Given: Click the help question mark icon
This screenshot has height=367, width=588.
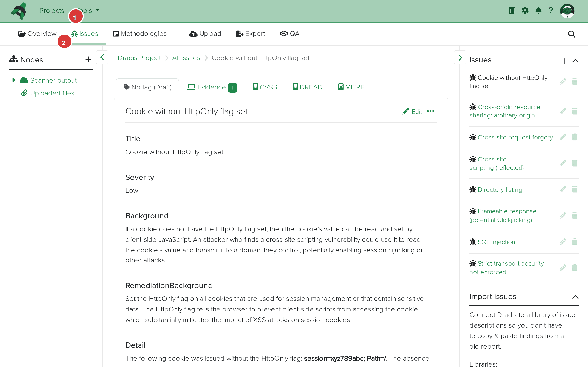Looking at the screenshot, I should [x=551, y=11].
